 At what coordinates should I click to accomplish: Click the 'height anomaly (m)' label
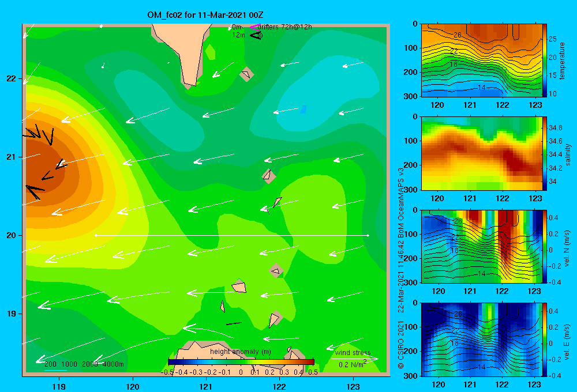[241, 352]
